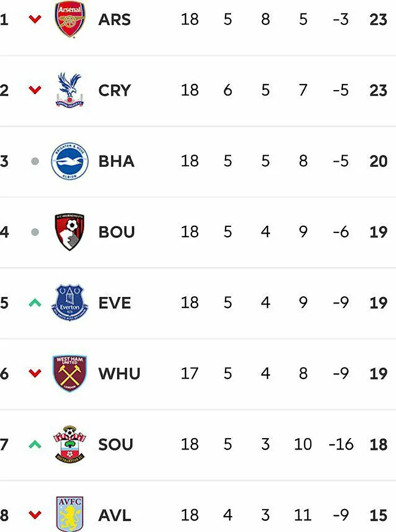Click the red down arrow beside Arsenal
The width and height of the screenshot is (396, 532).
35,20
